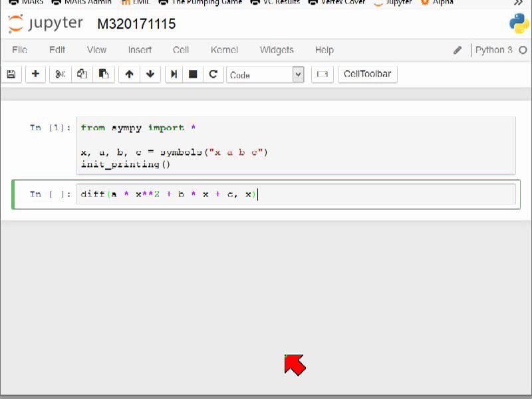This screenshot has height=399, width=532.
Task: Click the Jupyter logo
Action: [45, 24]
